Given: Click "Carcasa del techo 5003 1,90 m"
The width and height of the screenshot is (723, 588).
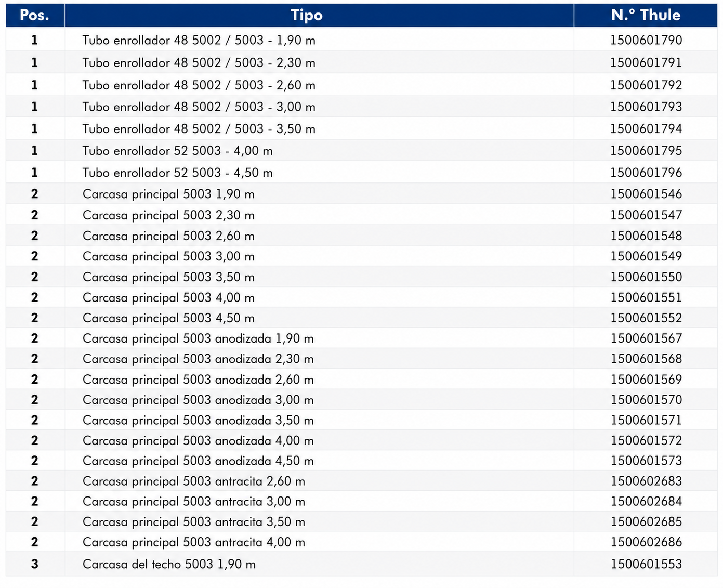Looking at the screenshot, I should point(169,564).
